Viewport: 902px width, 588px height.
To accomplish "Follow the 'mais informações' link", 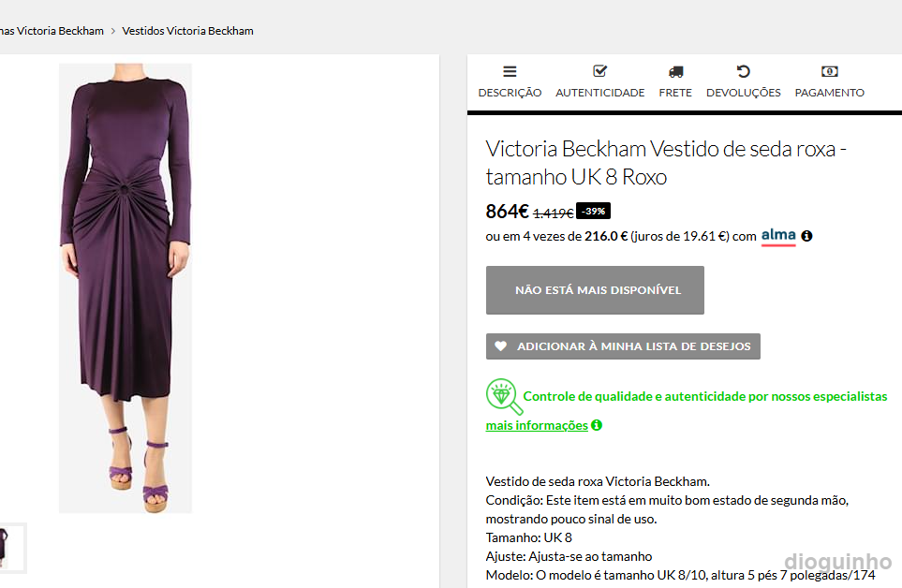I will (537, 426).
